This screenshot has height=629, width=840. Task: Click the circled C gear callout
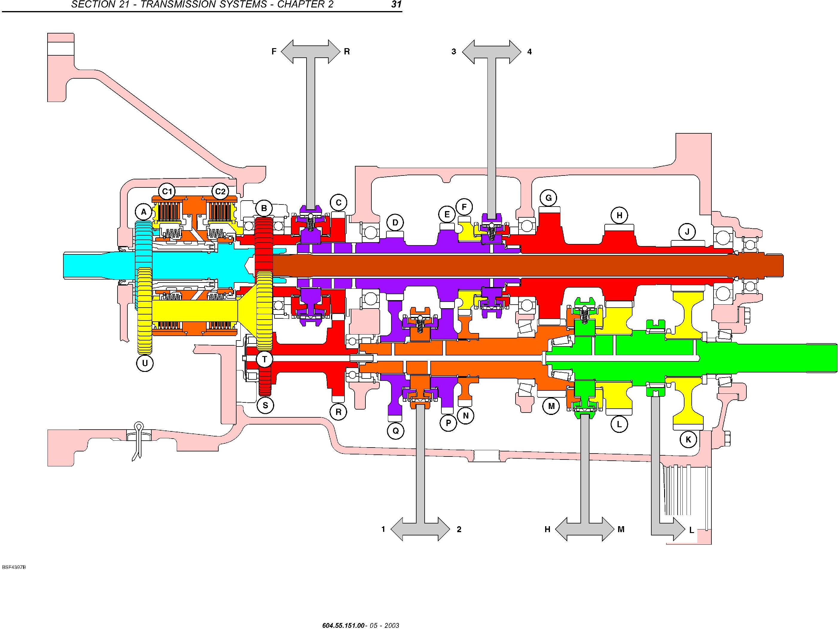pos(338,203)
